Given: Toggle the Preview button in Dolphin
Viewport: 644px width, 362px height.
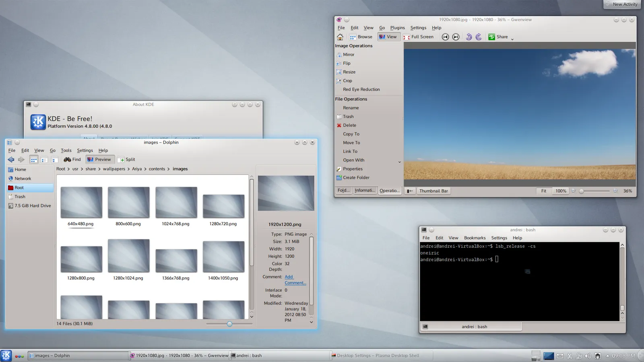Looking at the screenshot, I should coord(99,160).
